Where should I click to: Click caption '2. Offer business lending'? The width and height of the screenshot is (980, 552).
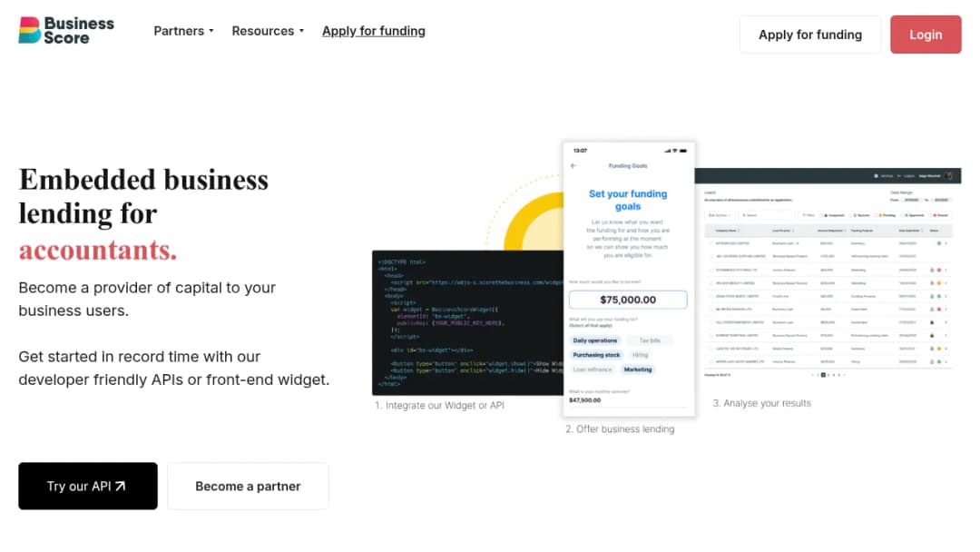[x=620, y=429]
